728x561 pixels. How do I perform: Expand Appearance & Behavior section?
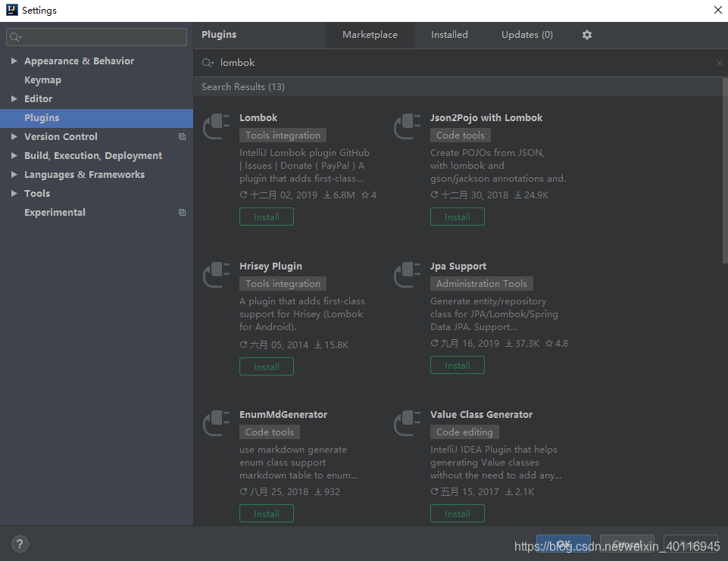[x=14, y=61]
